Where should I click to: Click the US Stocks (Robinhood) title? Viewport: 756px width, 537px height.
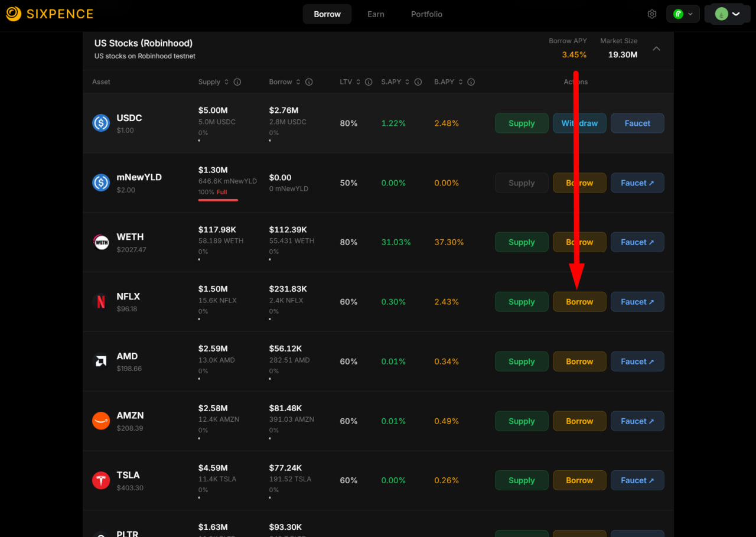[x=144, y=43]
